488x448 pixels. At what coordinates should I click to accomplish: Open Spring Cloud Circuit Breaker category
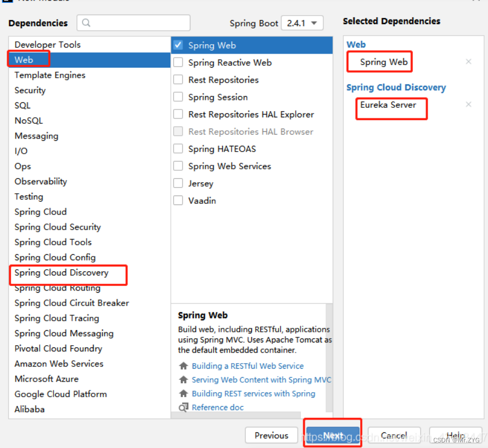click(x=90, y=303)
